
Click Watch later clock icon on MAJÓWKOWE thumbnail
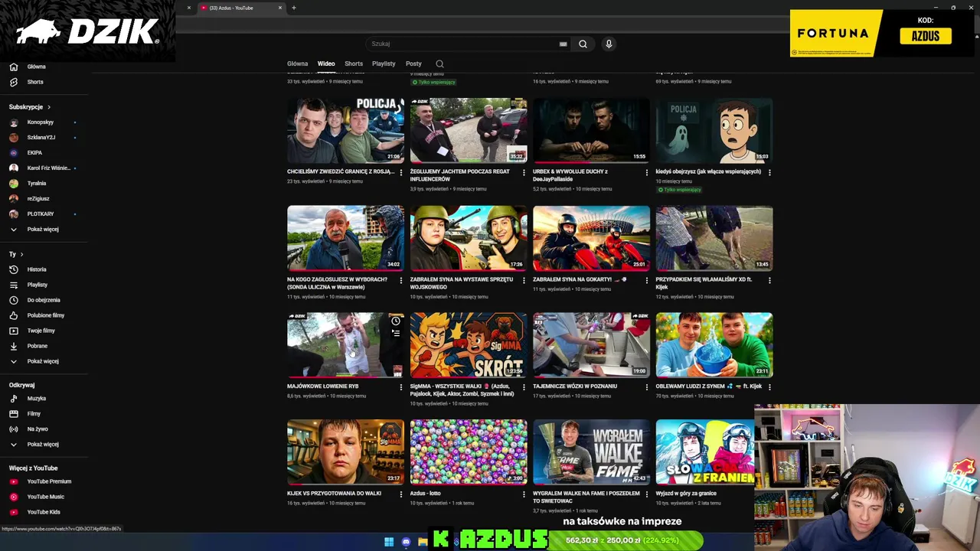pos(396,321)
